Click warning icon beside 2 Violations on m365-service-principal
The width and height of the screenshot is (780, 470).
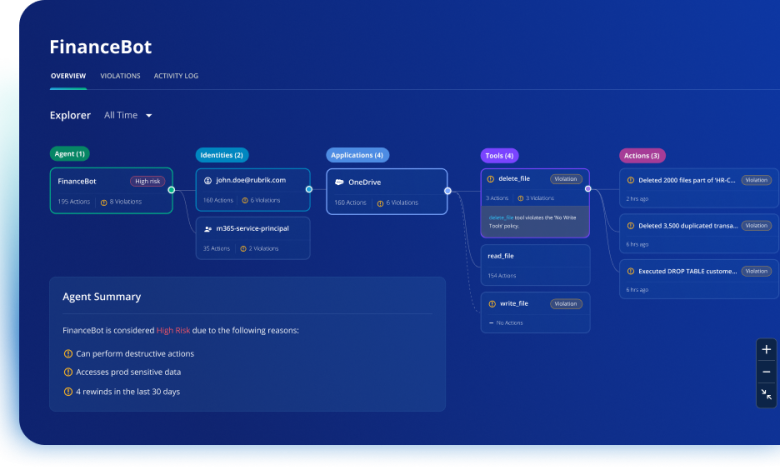243,249
